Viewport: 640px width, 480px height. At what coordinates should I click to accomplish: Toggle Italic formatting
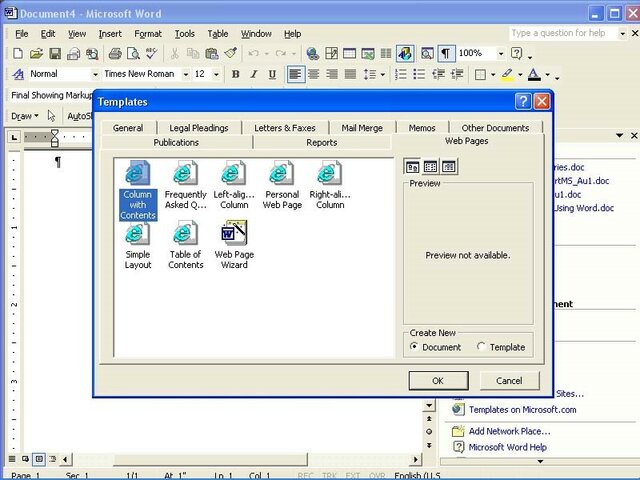tap(254, 74)
